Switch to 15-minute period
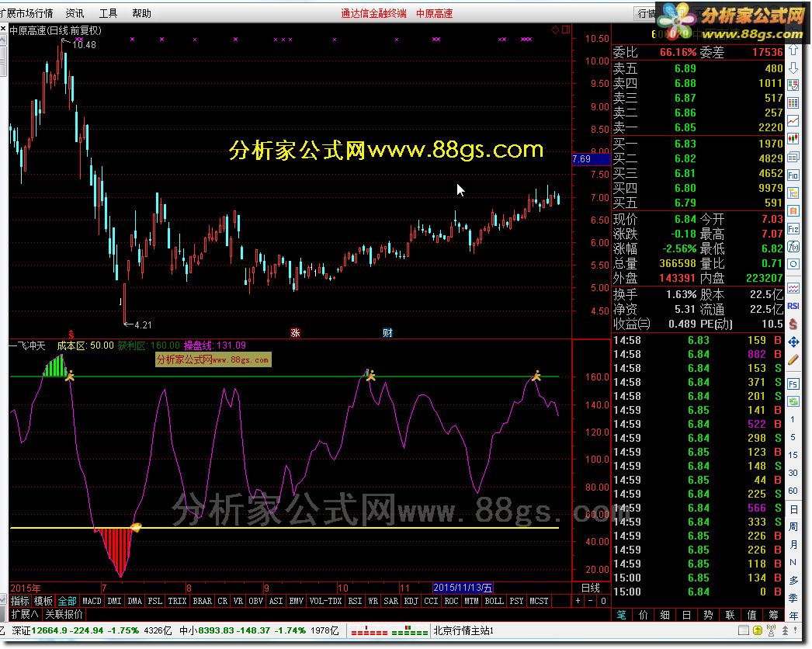Screen dimensions: 812x649 (793, 455)
